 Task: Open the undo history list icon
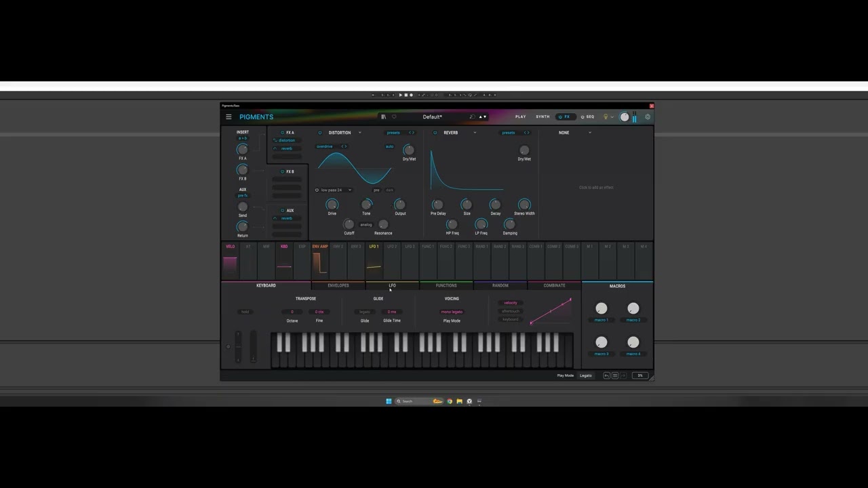[x=615, y=375]
